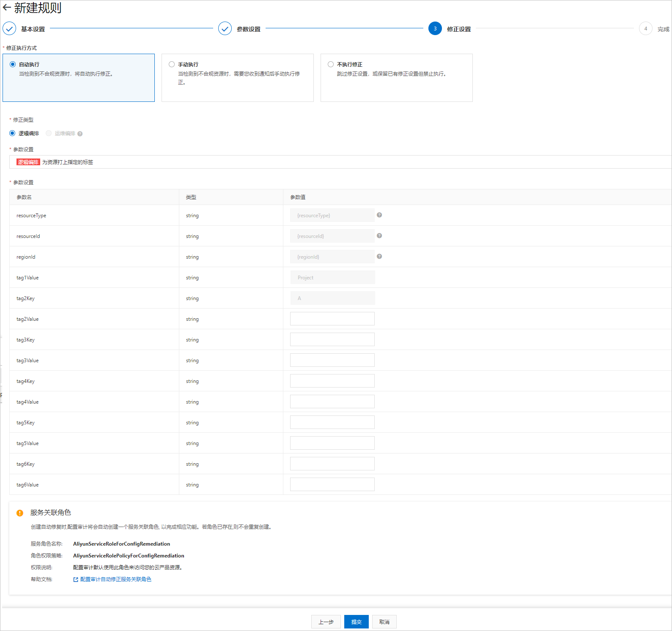Click the external link icon before 配置审计自动修正服务关联角色
This screenshot has height=631, width=672.
pyautogui.click(x=76, y=579)
